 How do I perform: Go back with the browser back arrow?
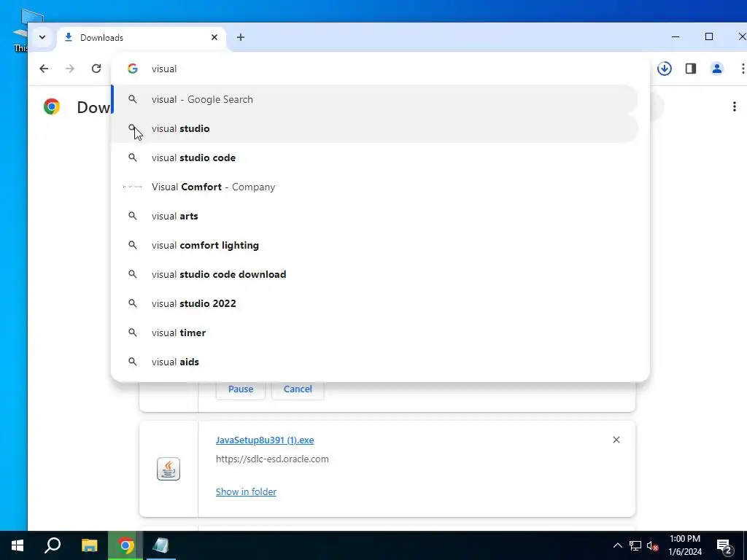tap(44, 69)
